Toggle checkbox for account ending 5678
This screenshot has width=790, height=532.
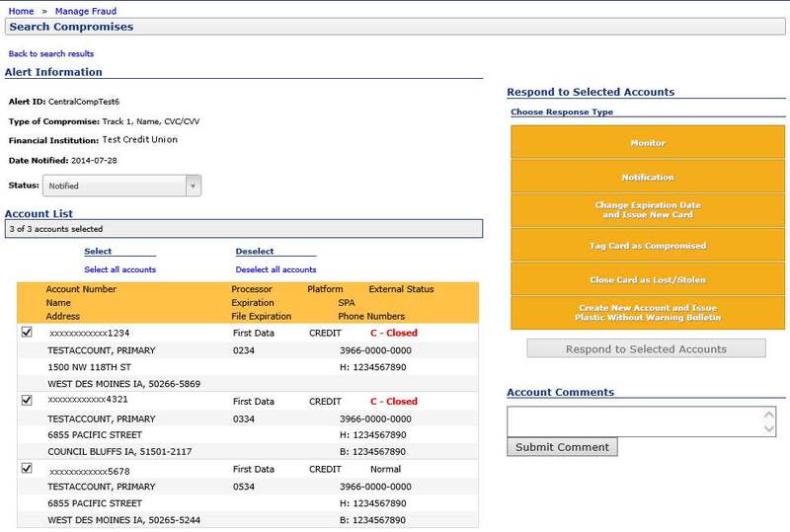(x=27, y=469)
